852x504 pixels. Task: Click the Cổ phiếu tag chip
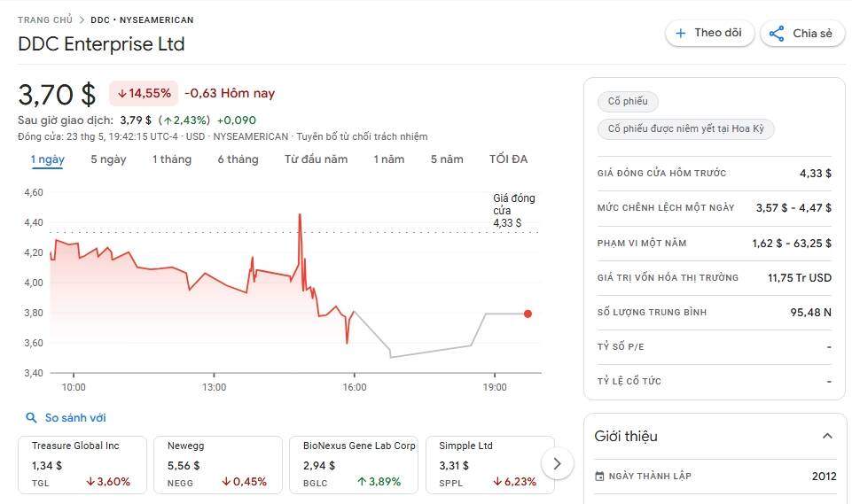coord(628,101)
